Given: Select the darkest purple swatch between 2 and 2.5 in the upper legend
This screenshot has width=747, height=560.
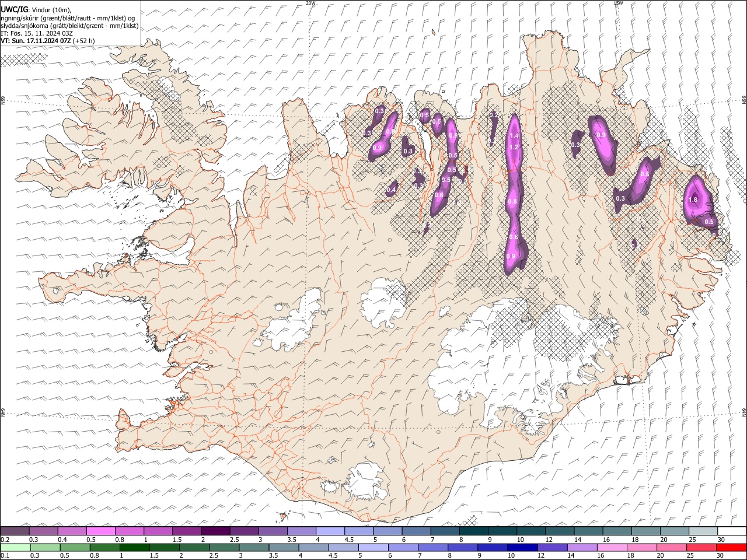Looking at the screenshot, I should 215,531.
